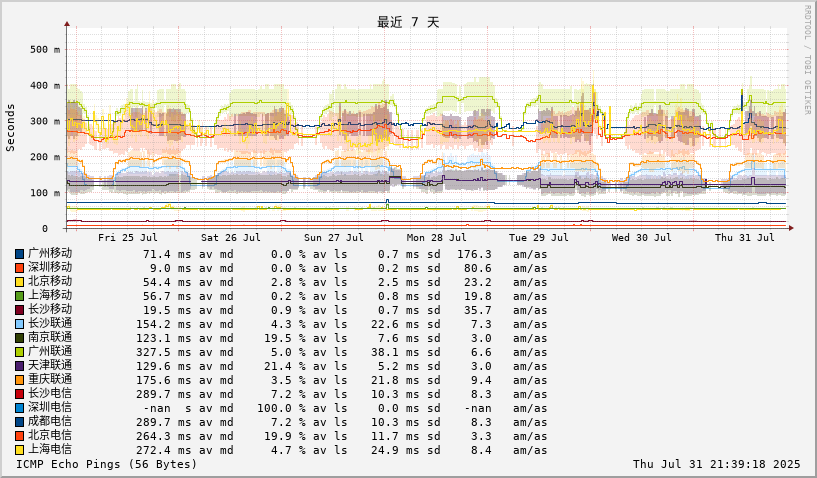Select the 重庆联通 orange legend swatch
The height and width of the screenshot is (478, 817).
pyautogui.click(x=19, y=381)
